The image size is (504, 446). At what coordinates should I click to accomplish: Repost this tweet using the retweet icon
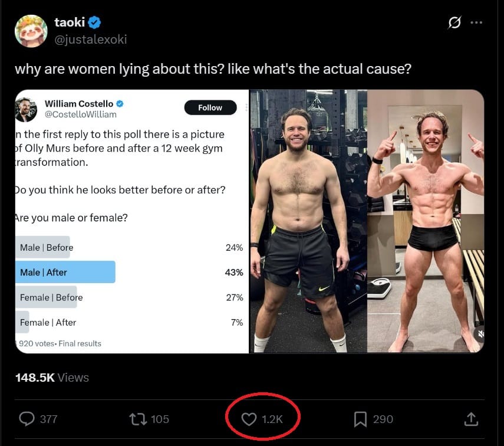click(137, 419)
